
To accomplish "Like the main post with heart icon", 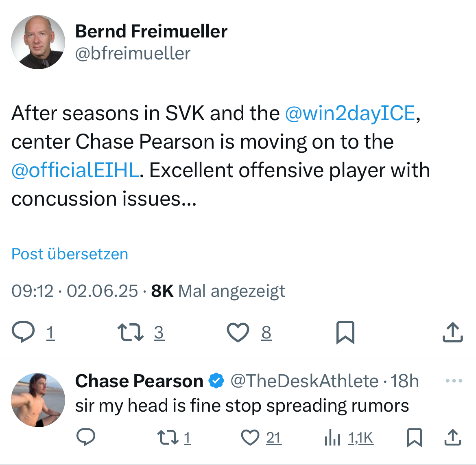I will 238,332.
